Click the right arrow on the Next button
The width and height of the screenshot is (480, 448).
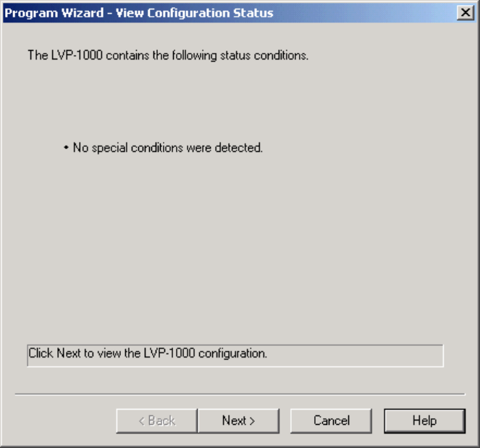(252, 421)
